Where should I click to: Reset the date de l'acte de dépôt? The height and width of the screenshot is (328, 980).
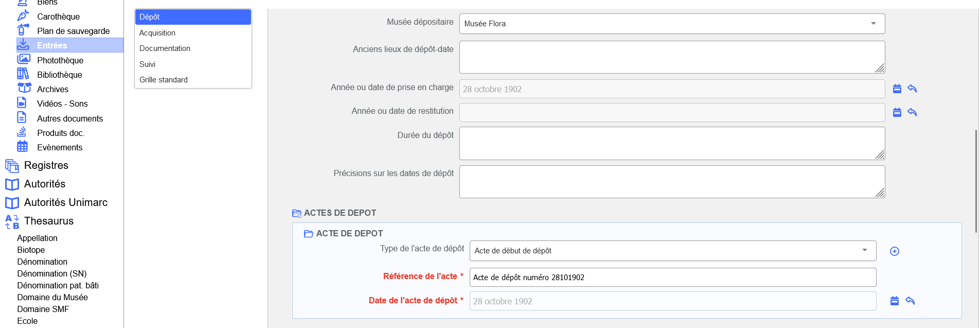click(x=910, y=301)
